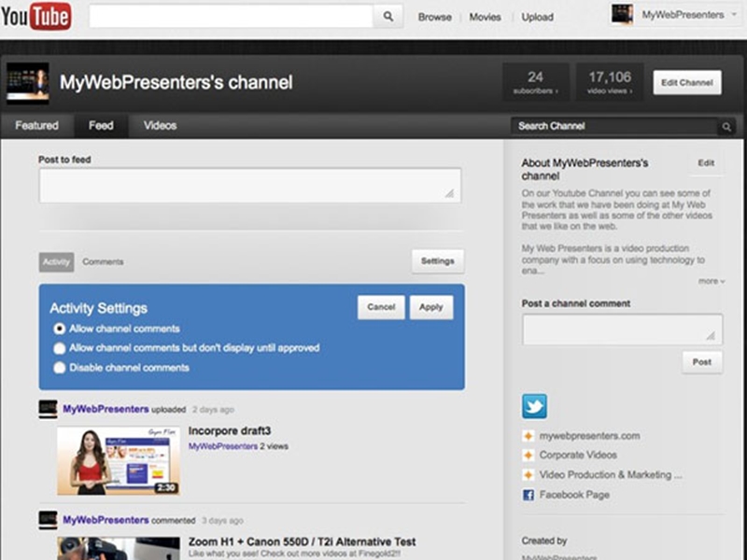
Task: Open the MyWebPresenters account dropdown arrow
Action: (734, 15)
